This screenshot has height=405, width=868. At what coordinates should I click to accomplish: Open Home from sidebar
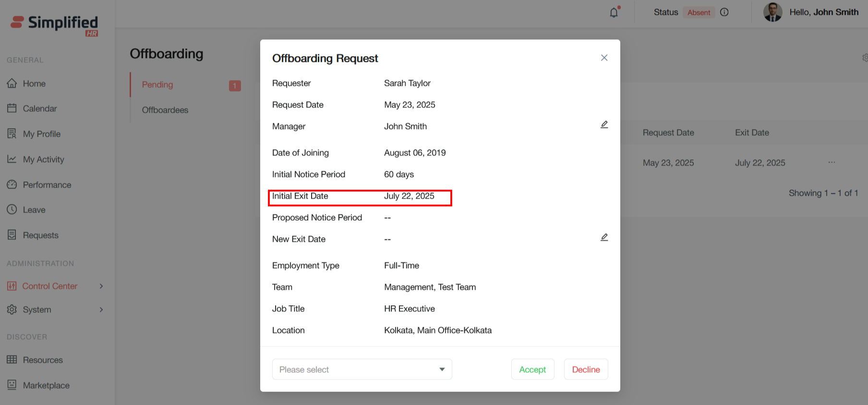tap(34, 83)
